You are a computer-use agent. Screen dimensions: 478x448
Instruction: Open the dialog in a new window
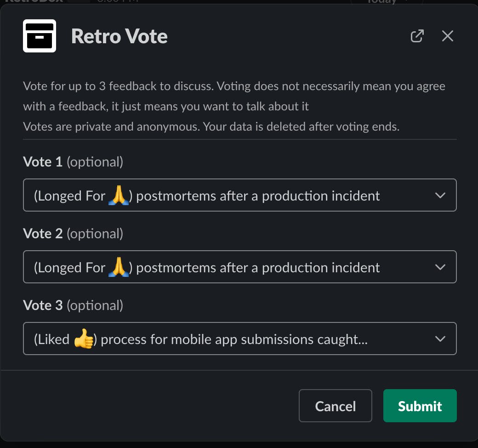click(417, 36)
